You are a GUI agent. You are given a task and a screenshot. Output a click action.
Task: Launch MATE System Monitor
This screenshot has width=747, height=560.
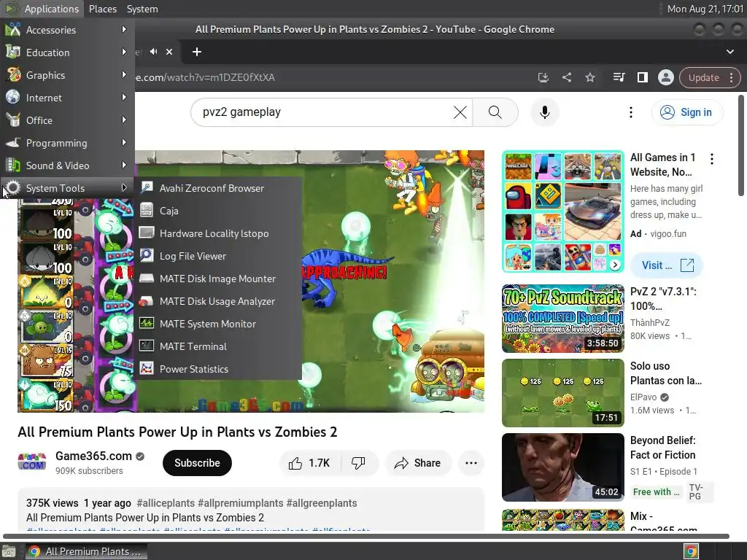tap(217, 324)
